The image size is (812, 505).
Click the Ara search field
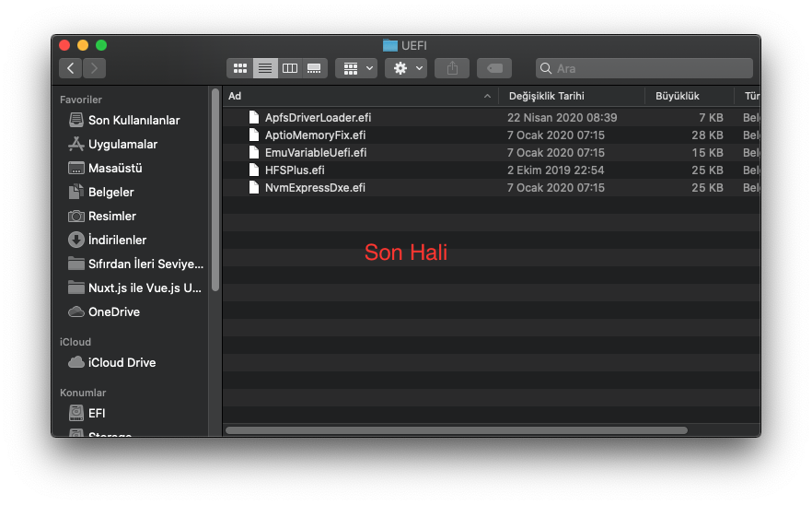[649, 68]
